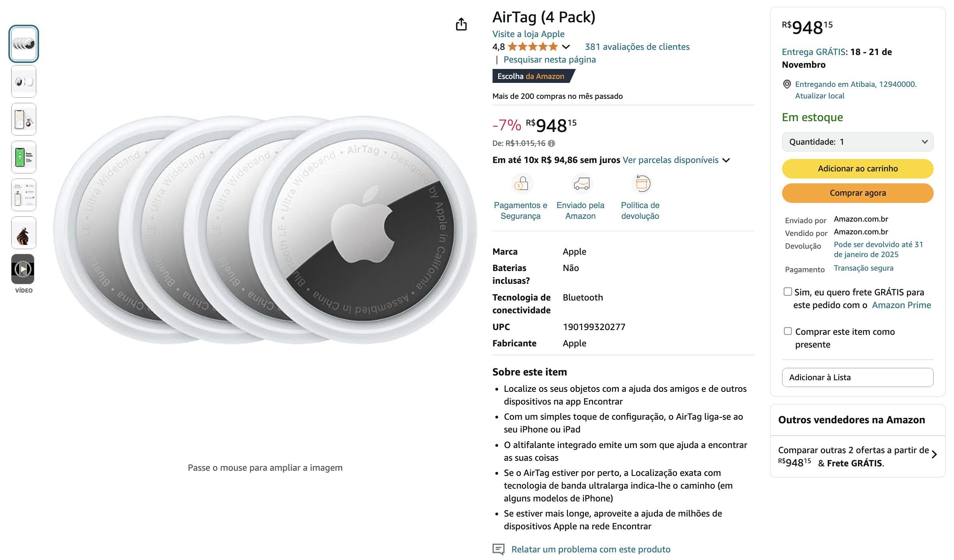Screen dimensions: 954x560
Task: Click the share icon above product image
Action: [461, 24]
